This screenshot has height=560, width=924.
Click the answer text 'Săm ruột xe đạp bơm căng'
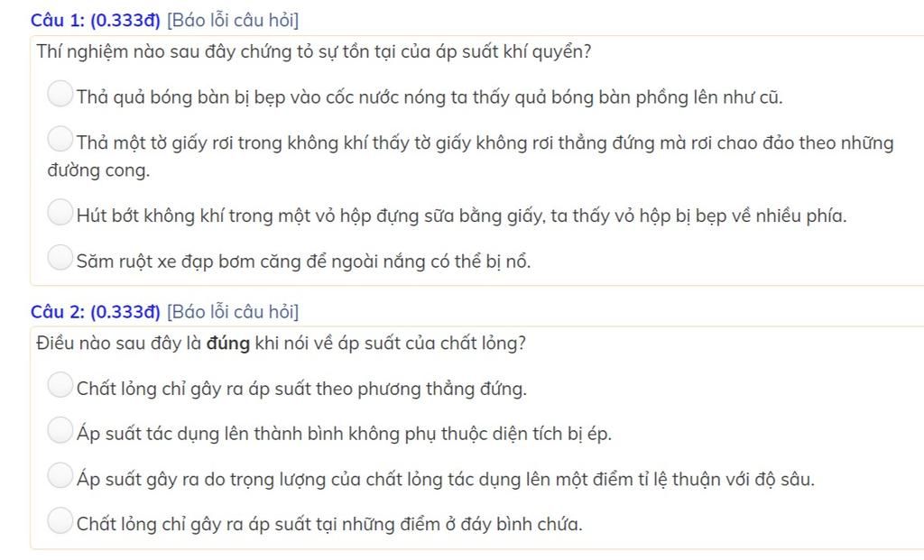click(x=303, y=262)
